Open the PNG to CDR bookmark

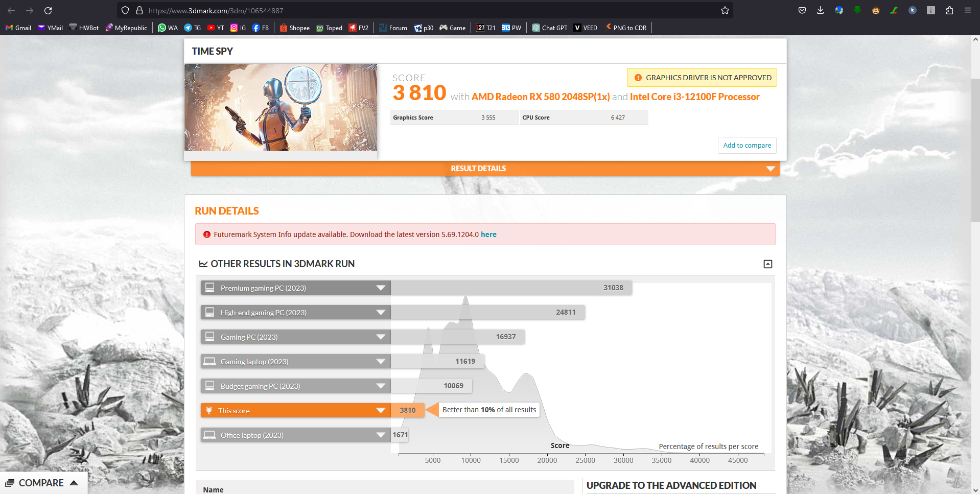[x=626, y=28]
